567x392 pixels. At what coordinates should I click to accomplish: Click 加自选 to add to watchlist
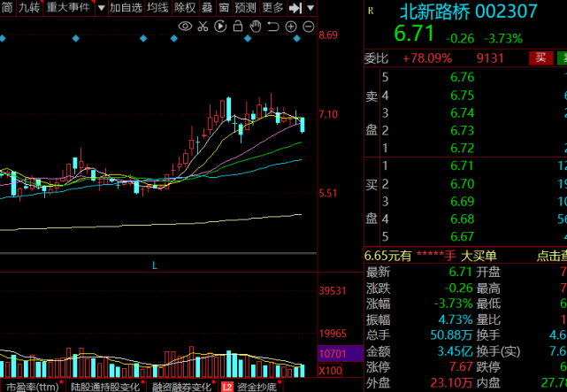pyautogui.click(x=126, y=8)
